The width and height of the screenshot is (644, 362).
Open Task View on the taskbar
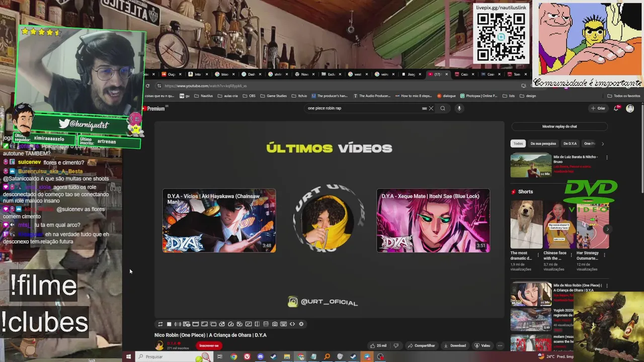click(x=220, y=357)
